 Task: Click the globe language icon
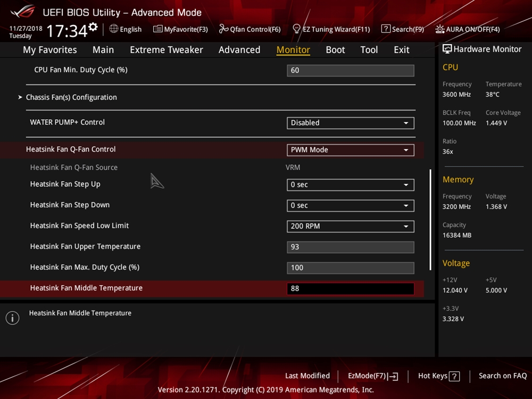(x=114, y=29)
